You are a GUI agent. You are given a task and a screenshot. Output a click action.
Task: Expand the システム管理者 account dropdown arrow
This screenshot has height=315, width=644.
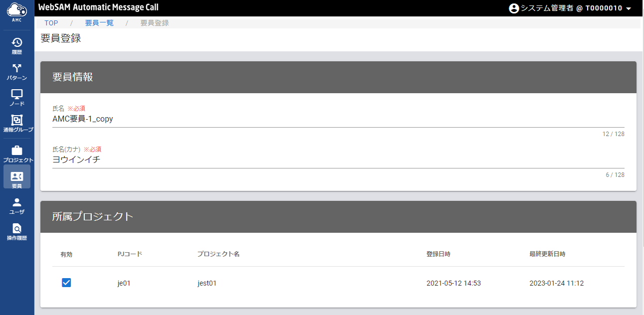pyautogui.click(x=629, y=9)
